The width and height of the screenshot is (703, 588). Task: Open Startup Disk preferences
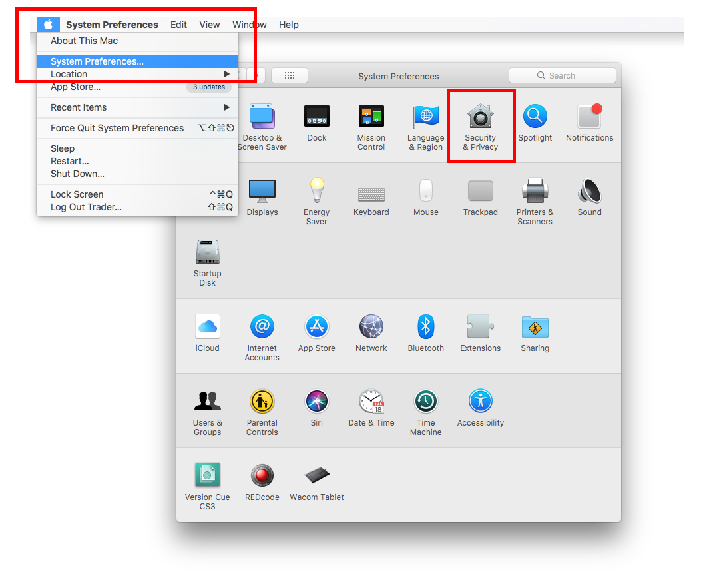point(208,263)
